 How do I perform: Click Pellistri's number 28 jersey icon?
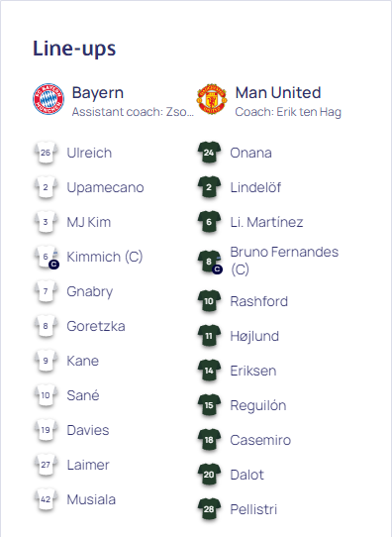click(x=209, y=509)
